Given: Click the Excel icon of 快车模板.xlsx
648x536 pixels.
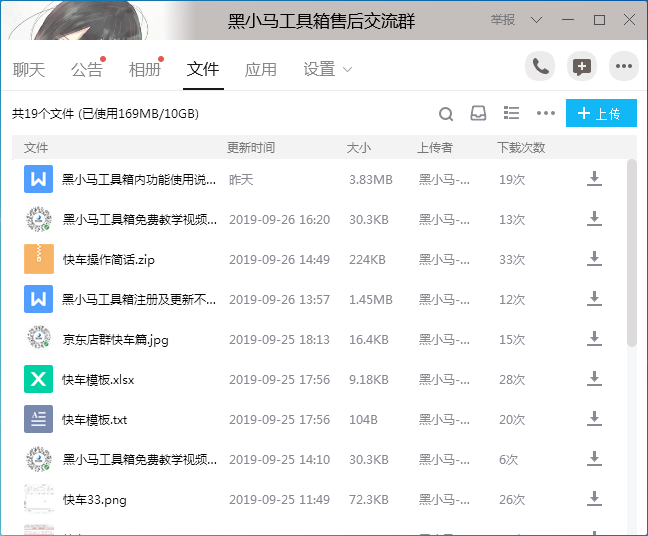Looking at the screenshot, I should click(38, 379).
